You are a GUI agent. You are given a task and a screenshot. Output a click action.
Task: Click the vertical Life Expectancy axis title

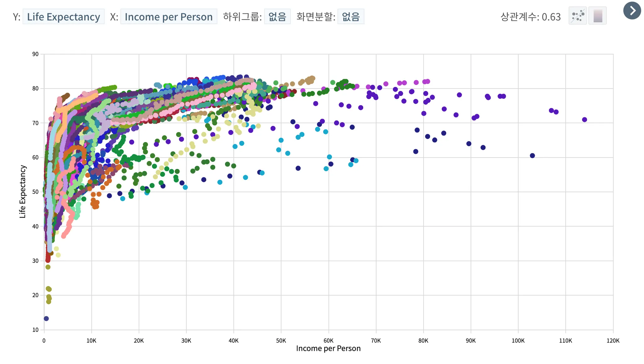[x=22, y=191]
